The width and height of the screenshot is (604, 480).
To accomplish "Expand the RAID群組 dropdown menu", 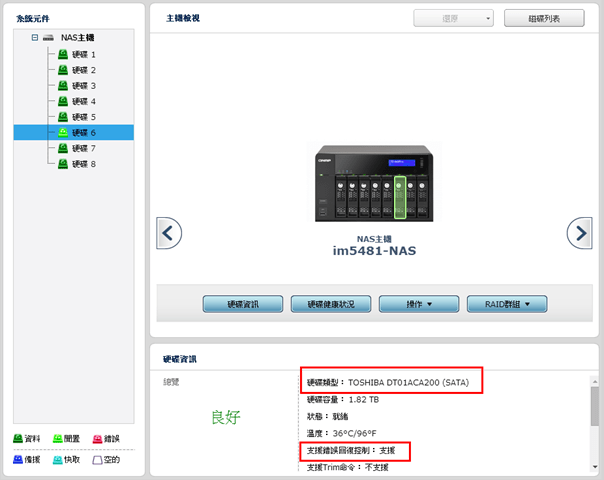I will [507, 304].
